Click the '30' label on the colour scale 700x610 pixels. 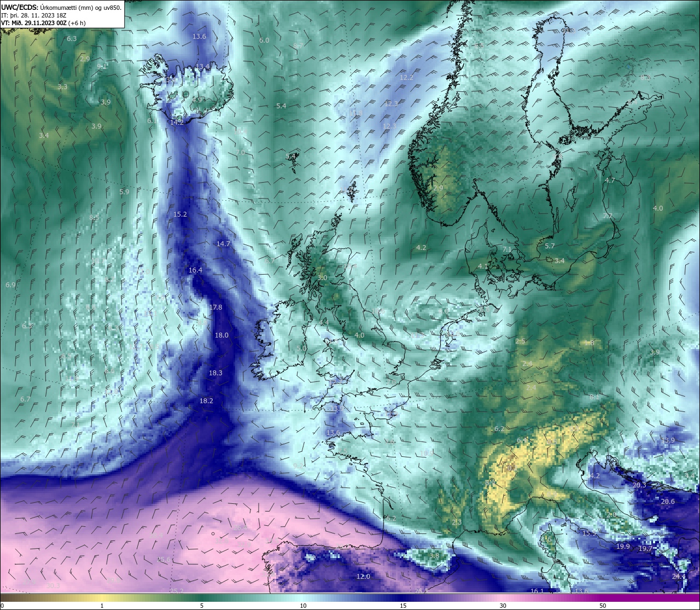click(x=503, y=606)
